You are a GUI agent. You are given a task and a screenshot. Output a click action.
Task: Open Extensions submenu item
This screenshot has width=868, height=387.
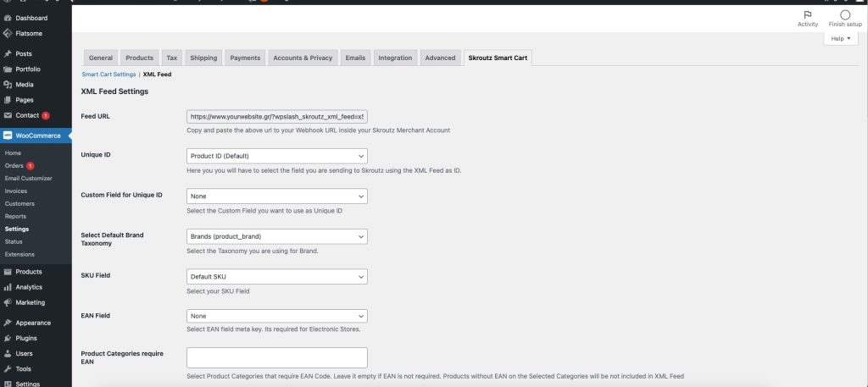[19, 254]
